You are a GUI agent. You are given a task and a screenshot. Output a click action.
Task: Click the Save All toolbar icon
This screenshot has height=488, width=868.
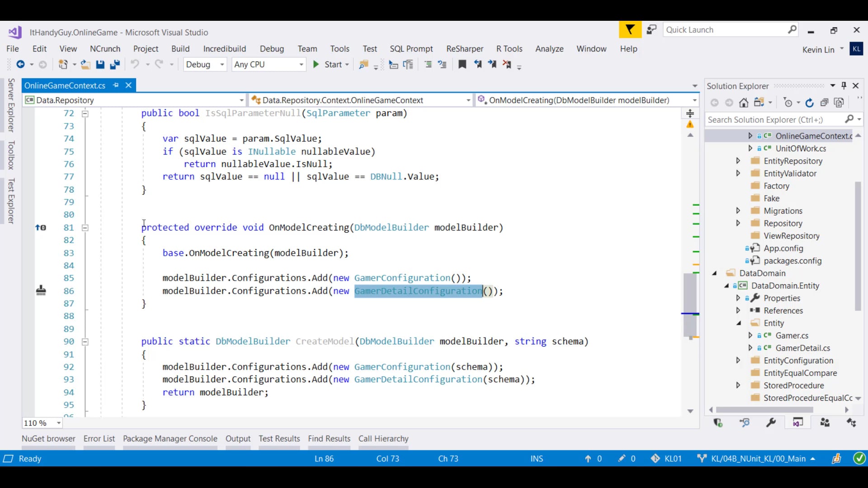tap(115, 65)
